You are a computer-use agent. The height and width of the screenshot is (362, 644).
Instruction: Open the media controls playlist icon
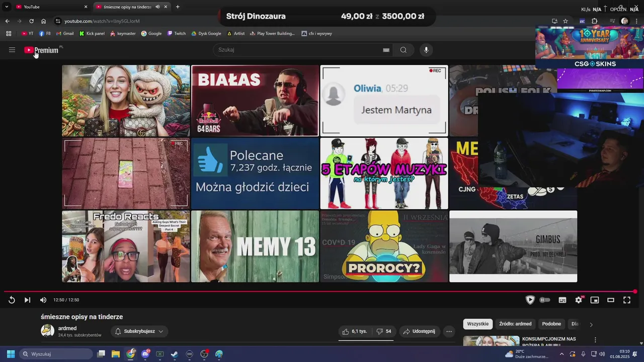pos(612,21)
